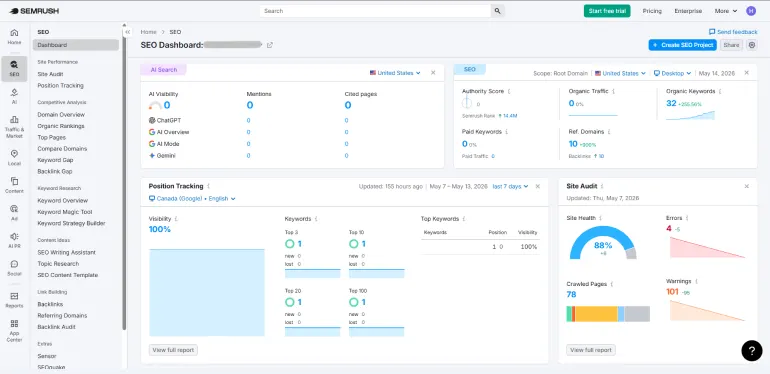Collapse the sidebar with double chevron

pyautogui.click(x=128, y=32)
